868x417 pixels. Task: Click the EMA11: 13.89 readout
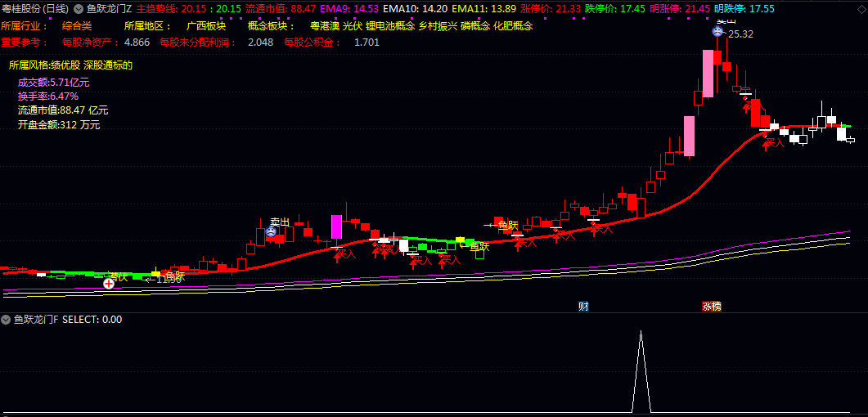[483, 9]
